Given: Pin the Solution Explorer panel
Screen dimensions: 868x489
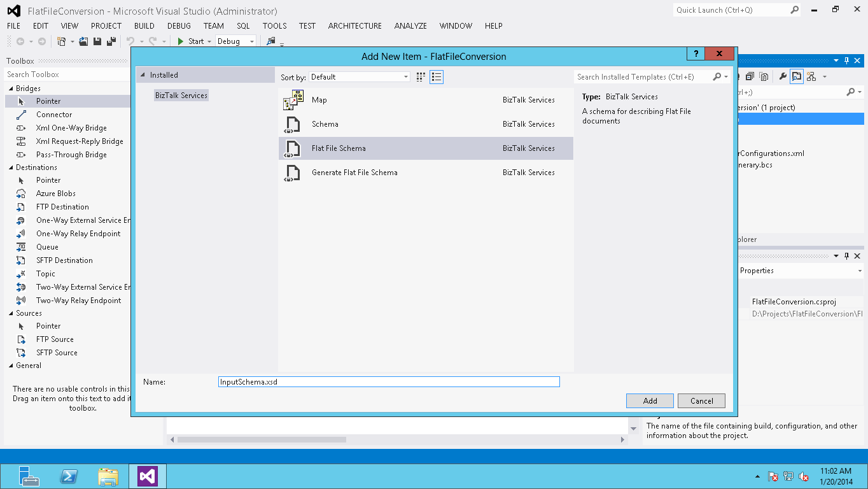Looking at the screenshot, I should click(x=846, y=60).
